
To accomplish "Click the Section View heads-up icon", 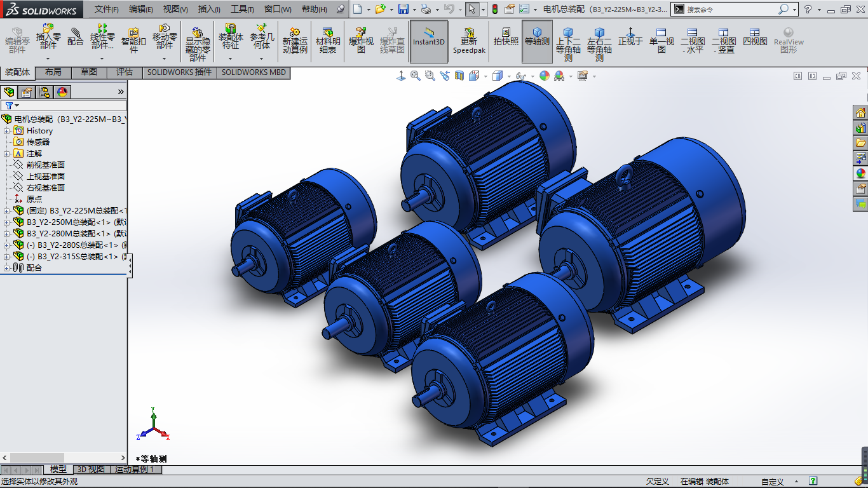I will (x=459, y=76).
